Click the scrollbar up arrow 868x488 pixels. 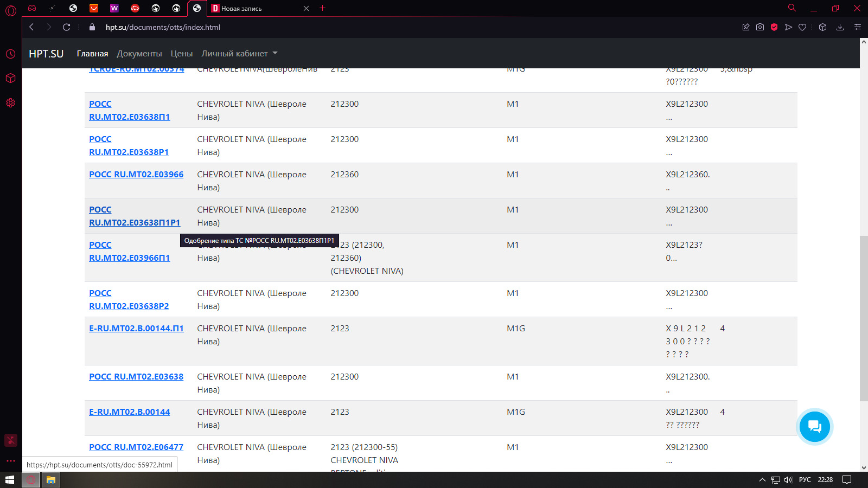pyautogui.click(x=864, y=42)
